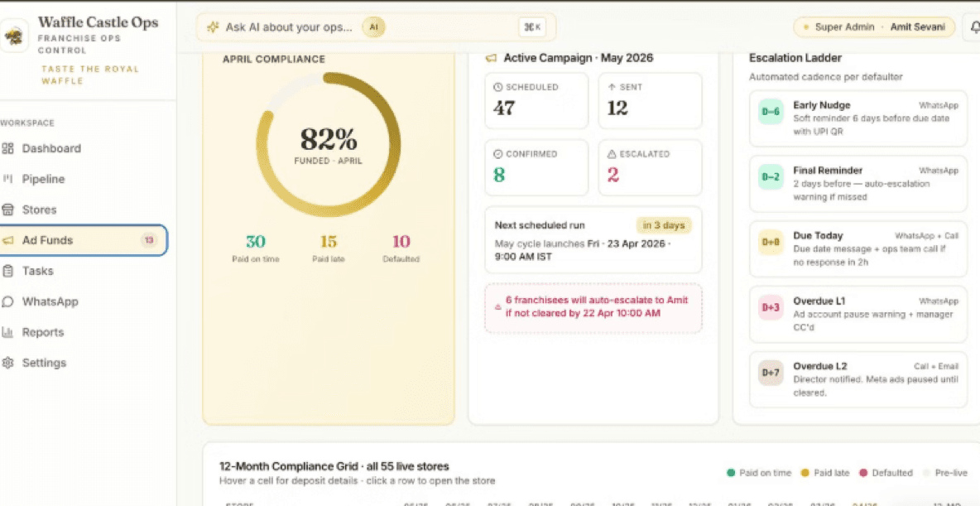Screen dimensions: 980x506
Task: Click the 'Due Today' ladder step
Action: [858, 249]
